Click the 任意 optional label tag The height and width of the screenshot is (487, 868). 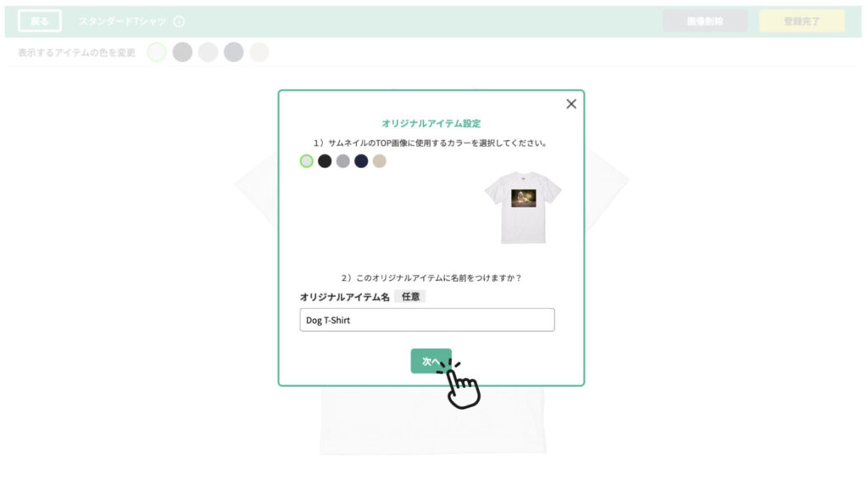pos(410,296)
